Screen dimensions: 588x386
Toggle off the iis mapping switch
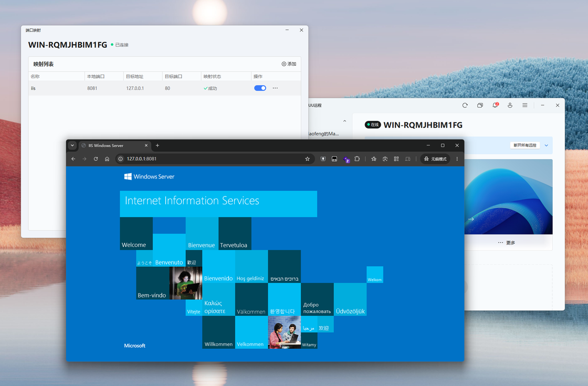pyautogui.click(x=260, y=88)
